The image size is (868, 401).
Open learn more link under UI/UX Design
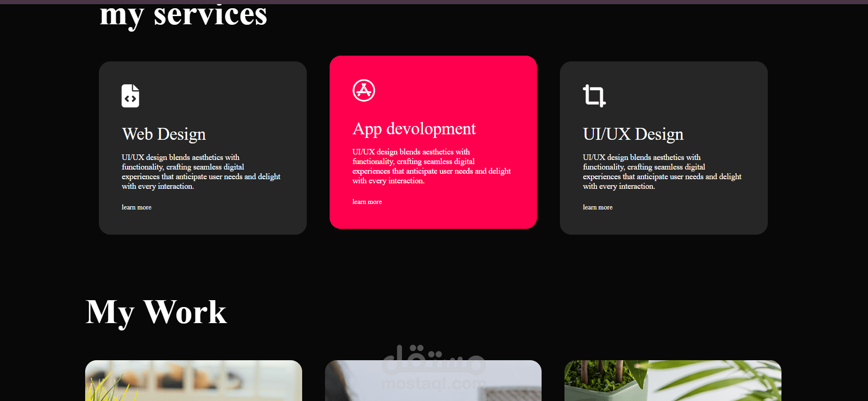(597, 207)
